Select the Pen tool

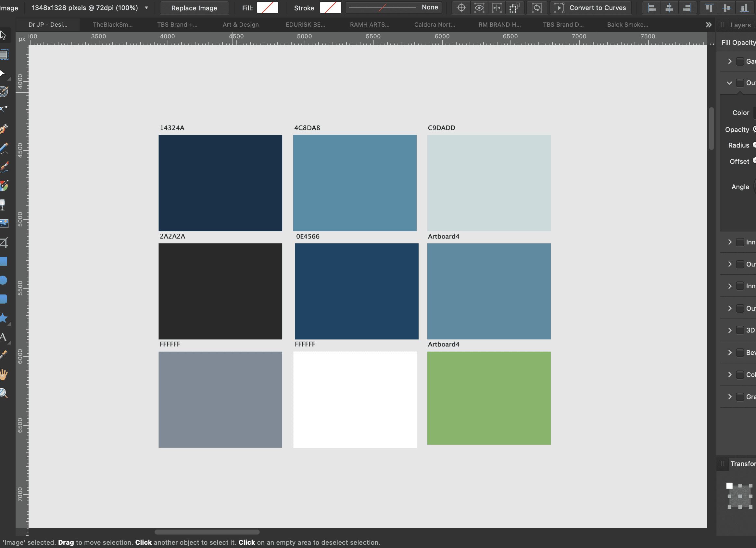click(4, 129)
